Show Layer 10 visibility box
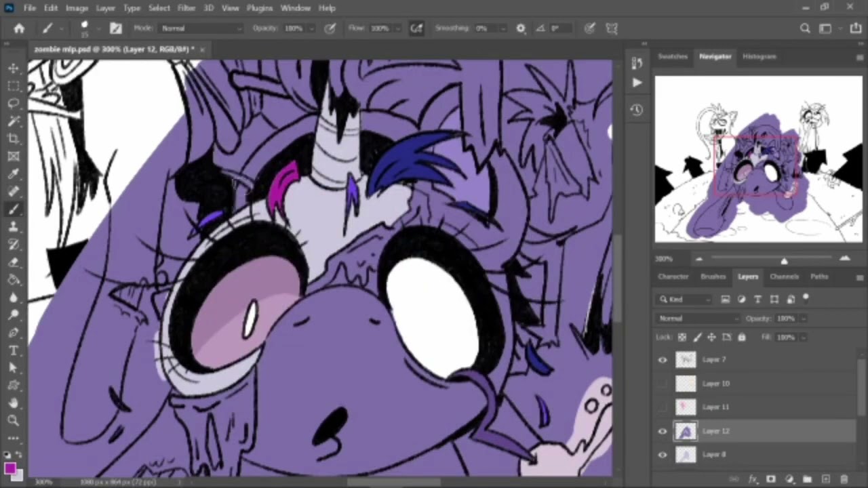The image size is (868, 488). point(663,384)
